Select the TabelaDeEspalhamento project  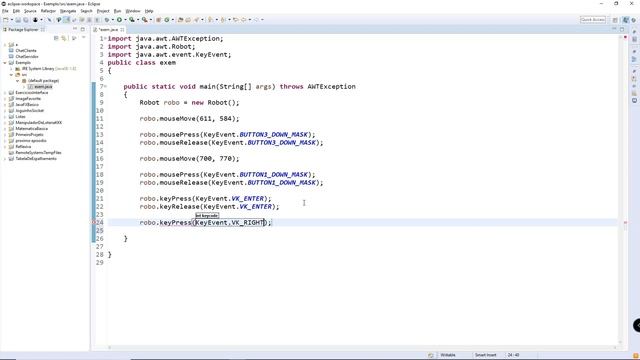36,158
